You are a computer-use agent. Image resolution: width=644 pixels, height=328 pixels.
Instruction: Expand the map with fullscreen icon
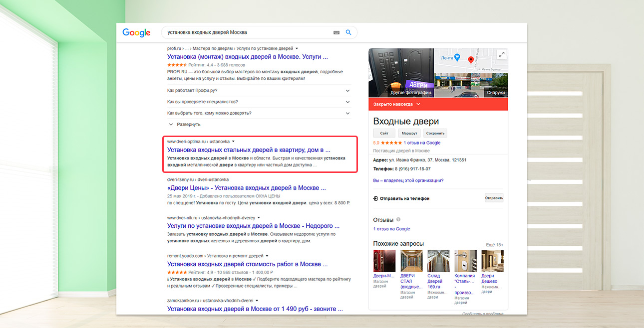tap(502, 54)
